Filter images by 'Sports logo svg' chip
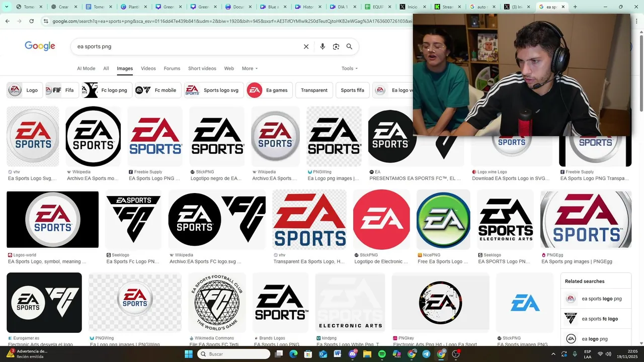This screenshot has width=644, height=362. pyautogui.click(x=214, y=90)
